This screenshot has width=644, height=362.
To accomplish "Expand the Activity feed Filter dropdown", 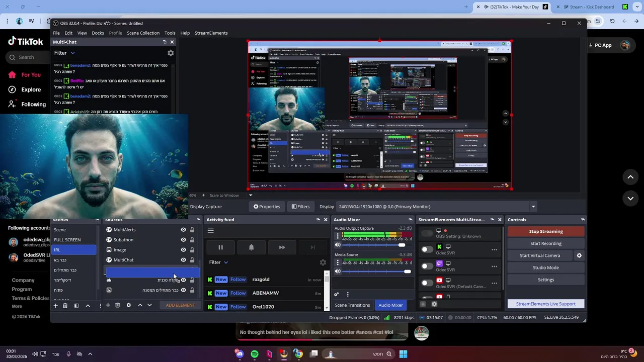I will click(219, 262).
